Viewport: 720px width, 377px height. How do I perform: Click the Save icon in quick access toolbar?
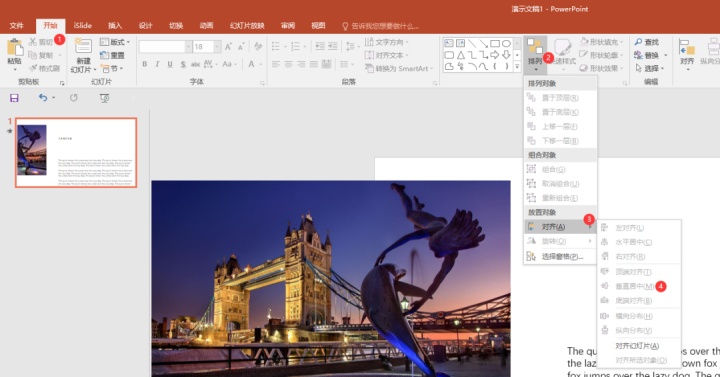tap(14, 98)
